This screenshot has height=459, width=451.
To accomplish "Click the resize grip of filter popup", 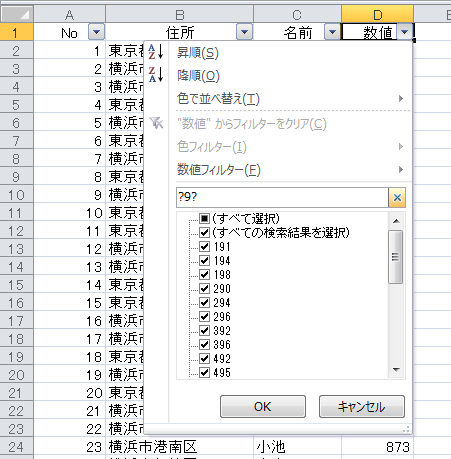I will [x=406, y=429].
